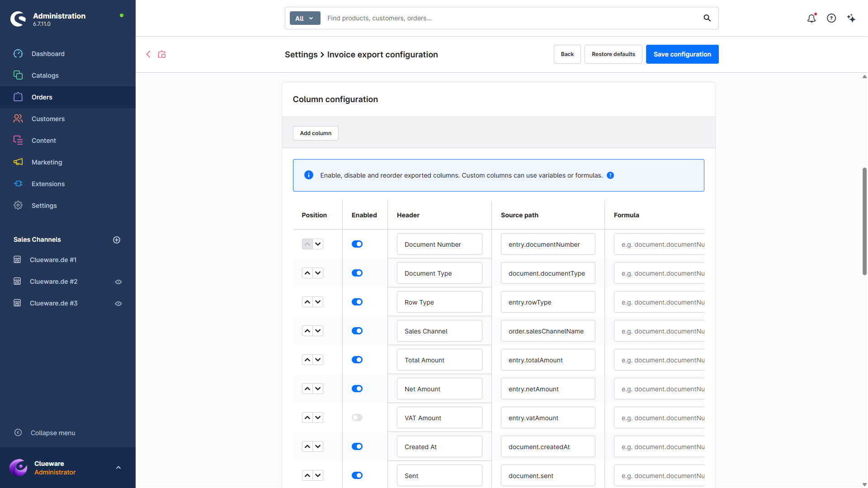868x488 pixels.
Task: Click the Catalogs icon
Action: tap(18, 75)
